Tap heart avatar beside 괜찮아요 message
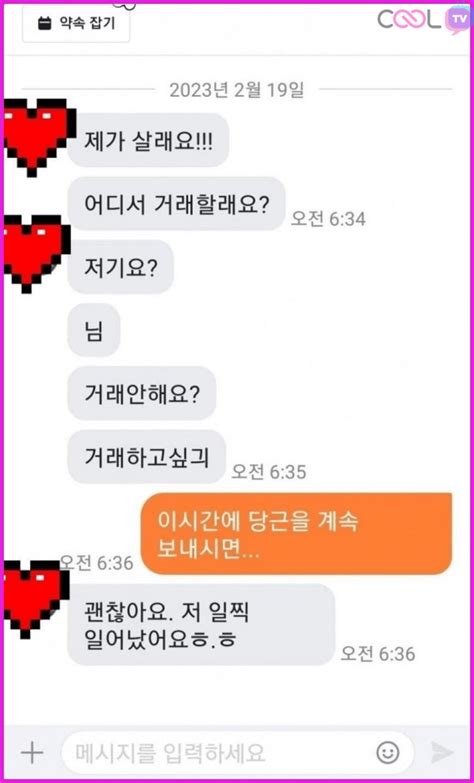The width and height of the screenshot is (474, 783). pyautogui.click(x=36, y=599)
